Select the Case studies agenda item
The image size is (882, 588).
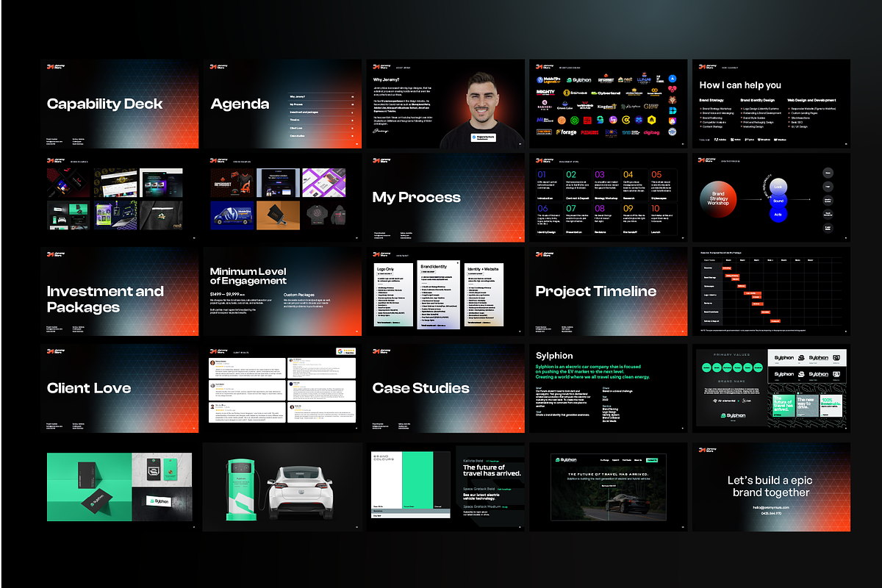298,136
